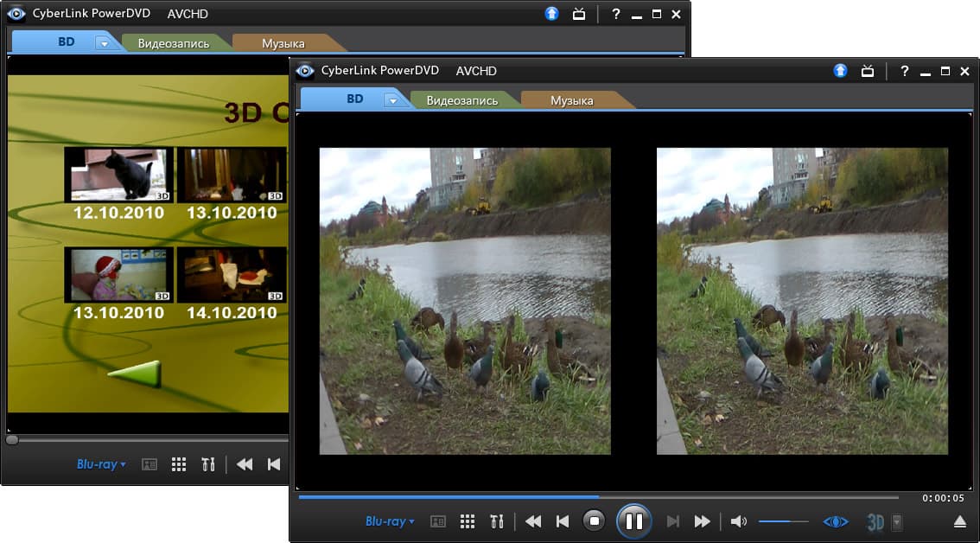980x543 pixels.
Task: Pause playback in the front PowerDVD window
Action: click(633, 521)
